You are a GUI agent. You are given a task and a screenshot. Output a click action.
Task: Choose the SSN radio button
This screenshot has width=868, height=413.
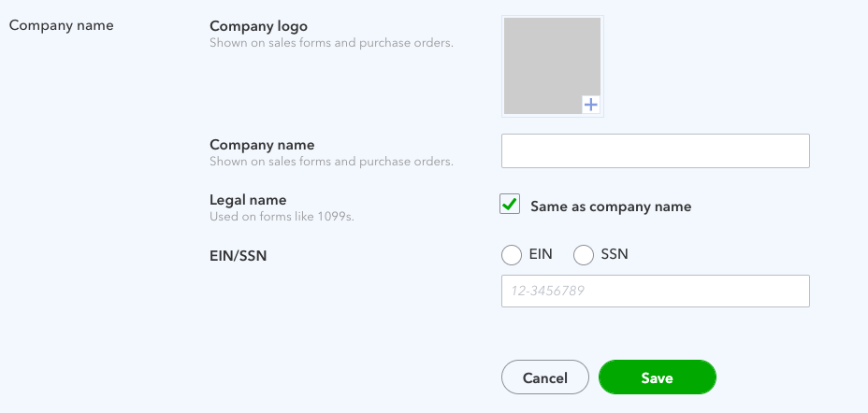[584, 255]
